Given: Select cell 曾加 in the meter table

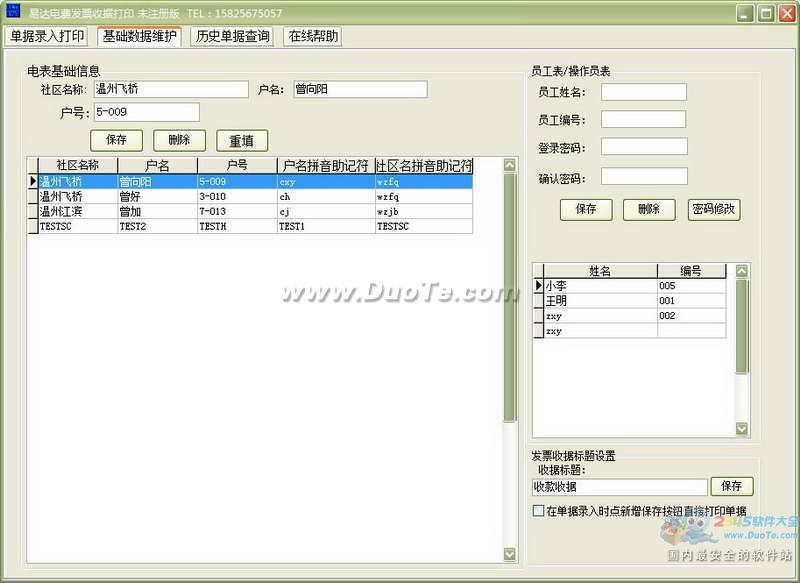Looking at the screenshot, I should pos(157,211).
